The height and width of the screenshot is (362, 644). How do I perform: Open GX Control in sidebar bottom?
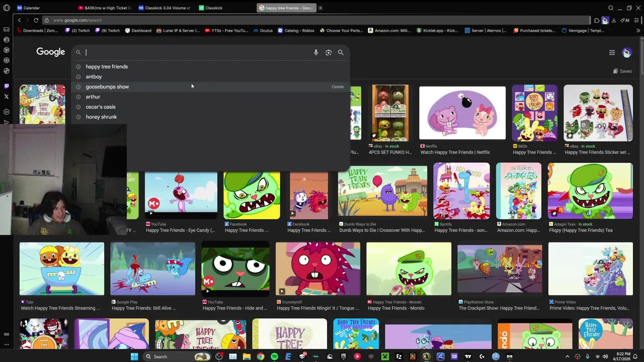(7, 334)
